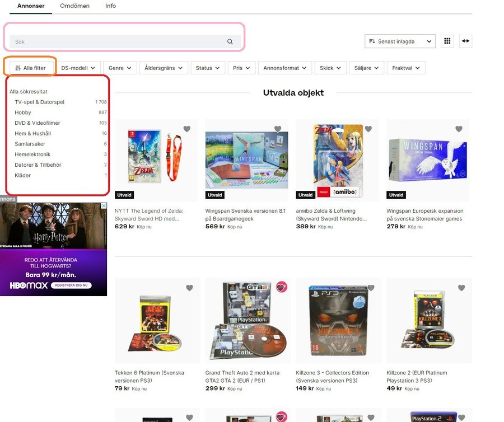Open the Killzone 2 Platinum thumbnail
Image resolution: width=504 pixels, height=422 pixels.
point(429,321)
